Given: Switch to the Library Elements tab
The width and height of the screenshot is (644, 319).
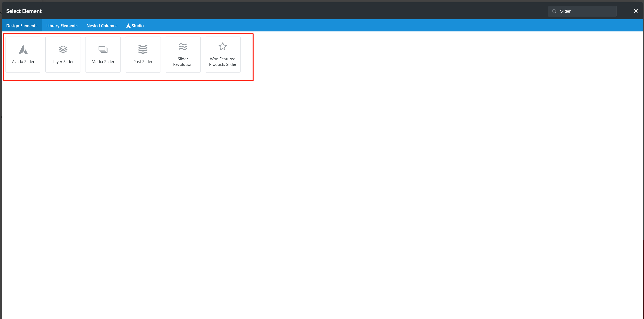Looking at the screenshot, I should [62, 26].
